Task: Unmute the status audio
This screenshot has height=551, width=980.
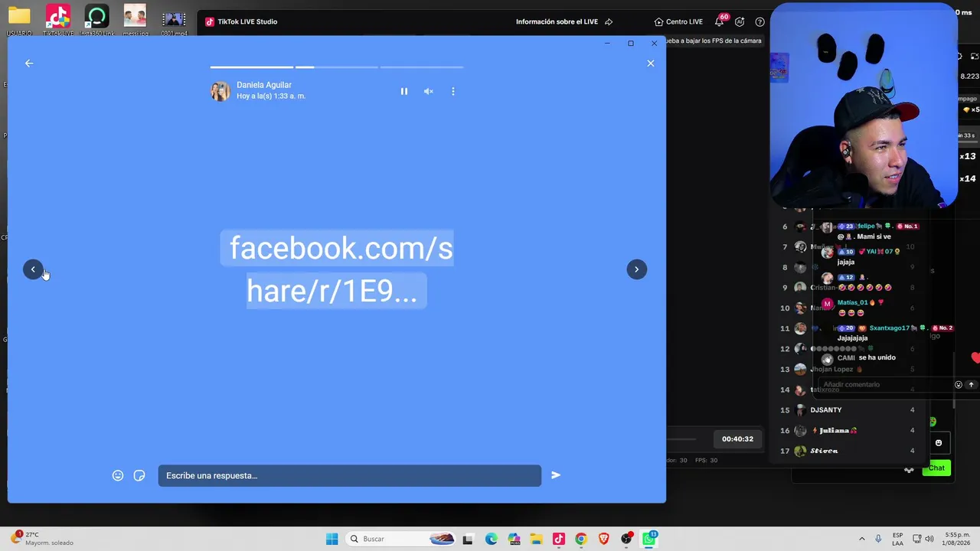Action: pos(429,91)
